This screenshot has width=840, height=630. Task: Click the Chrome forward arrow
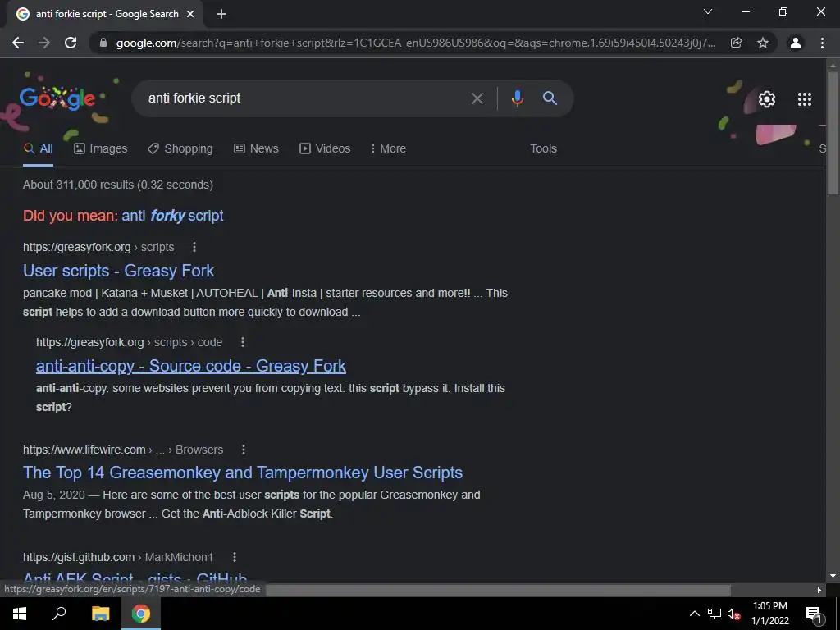coord(44,43)
